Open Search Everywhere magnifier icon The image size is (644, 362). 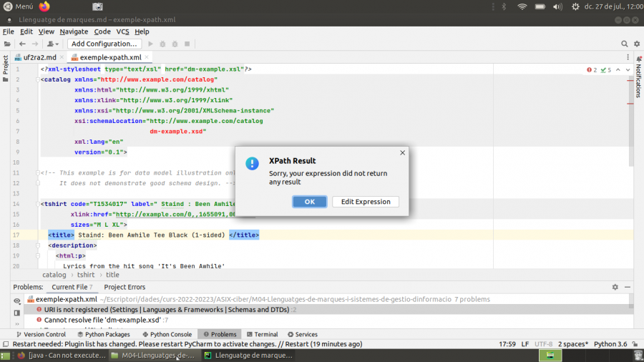pos(624,44)
